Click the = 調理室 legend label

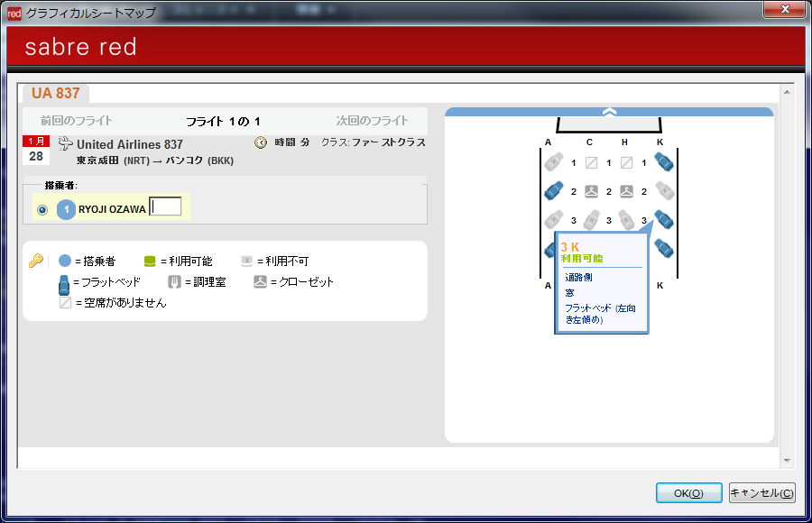tap(206, 282)
